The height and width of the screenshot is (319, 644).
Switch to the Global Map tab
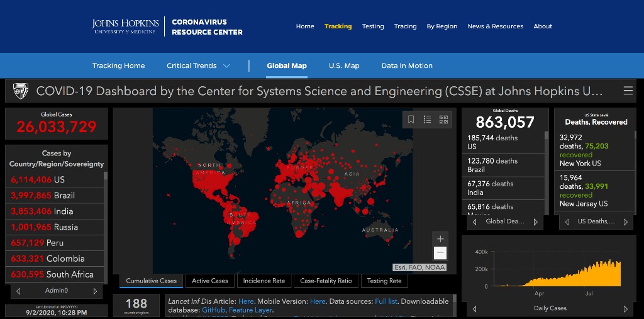coord(287,66)
